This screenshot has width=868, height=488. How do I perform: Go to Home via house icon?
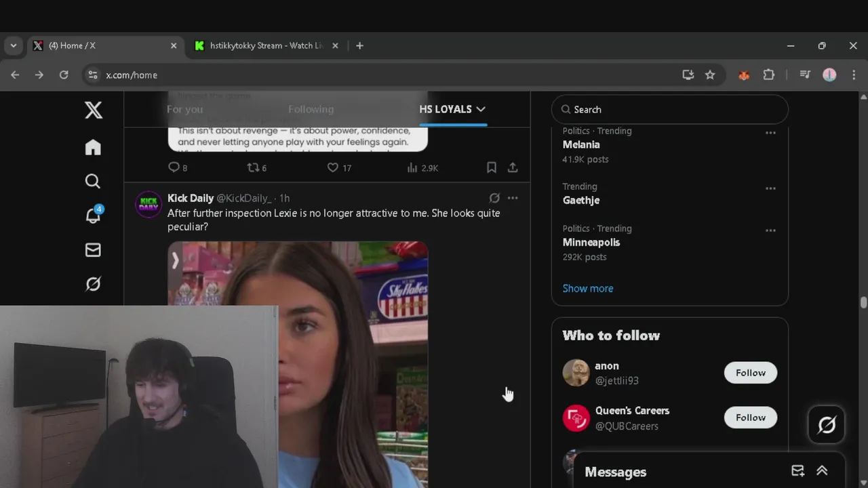93,147
